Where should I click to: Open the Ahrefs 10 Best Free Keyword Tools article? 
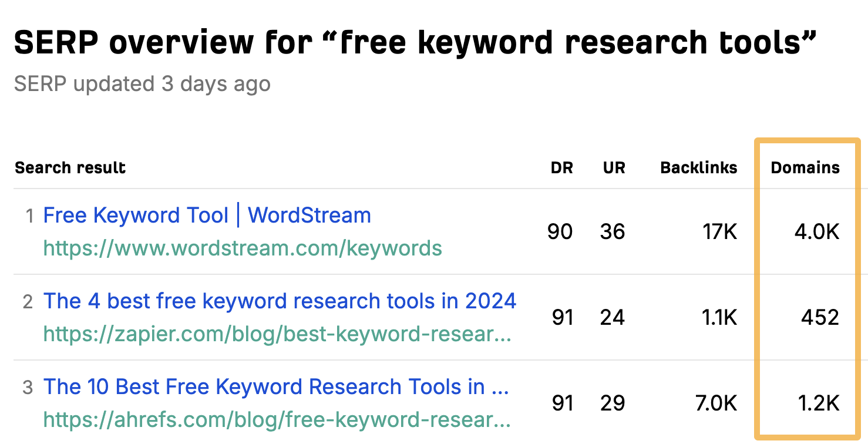point(276,387)
